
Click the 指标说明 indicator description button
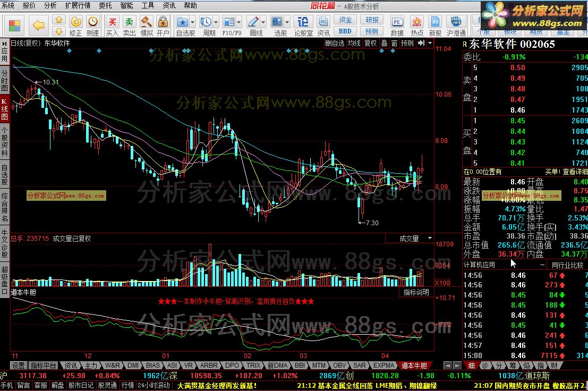pos(416,292)
